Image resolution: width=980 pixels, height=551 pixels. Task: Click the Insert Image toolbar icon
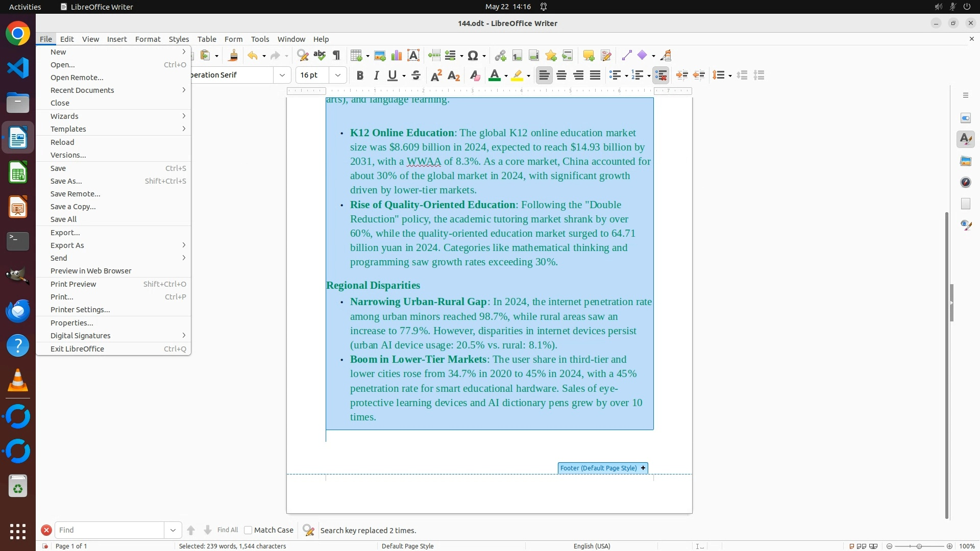click(380, 56)
